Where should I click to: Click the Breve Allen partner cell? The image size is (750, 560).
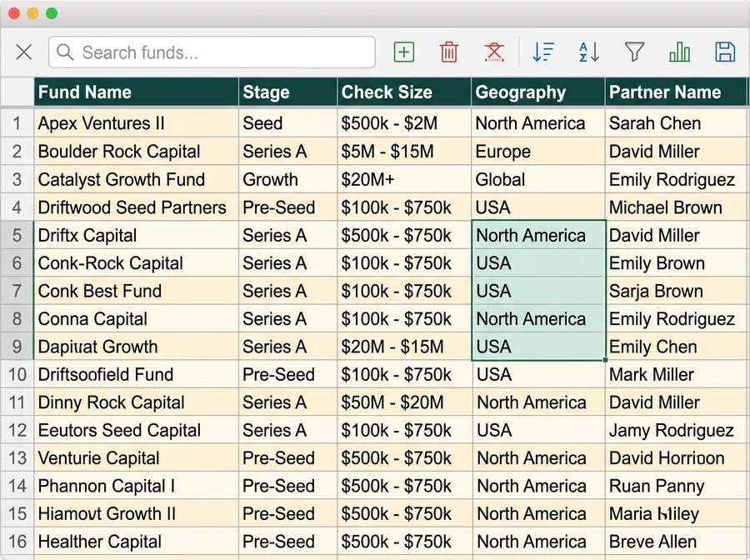click(x=676, y=542)
